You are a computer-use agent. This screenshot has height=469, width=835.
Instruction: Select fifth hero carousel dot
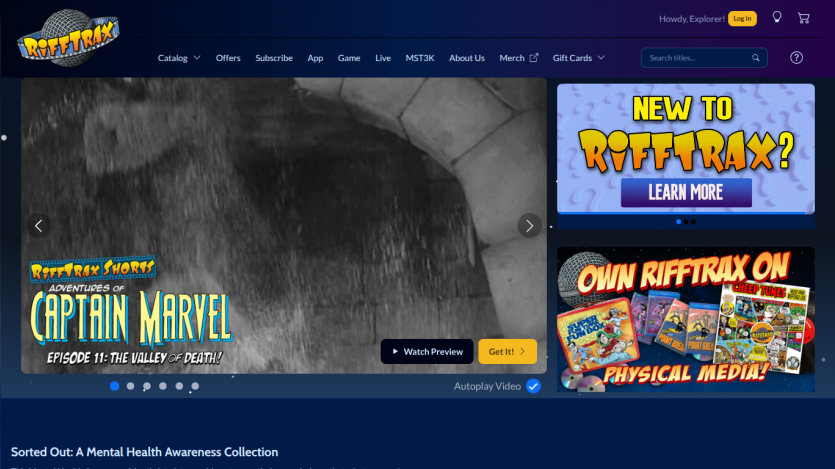[179, 386]
